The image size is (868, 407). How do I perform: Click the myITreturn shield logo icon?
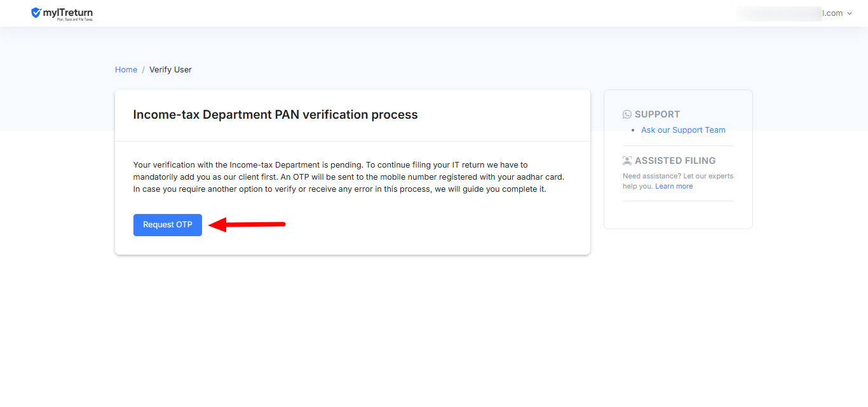pos(36,13)
